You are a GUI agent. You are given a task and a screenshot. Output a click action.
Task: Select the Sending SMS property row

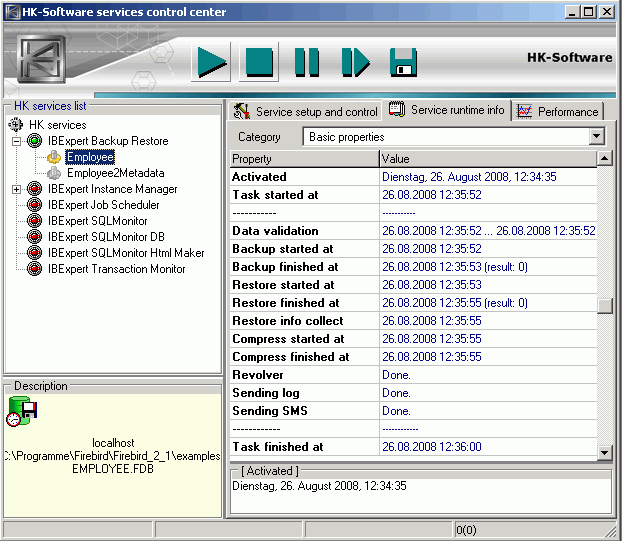(x=413, y=411)
